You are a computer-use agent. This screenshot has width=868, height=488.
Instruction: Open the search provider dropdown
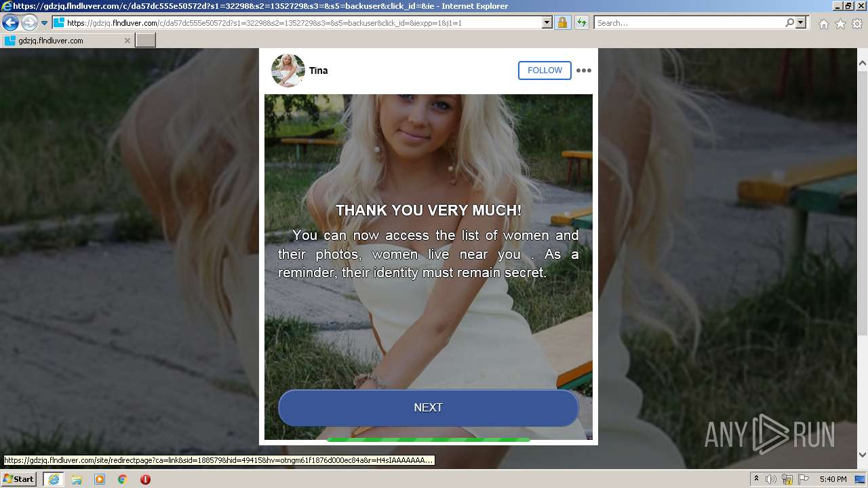[x=802, y=22]
